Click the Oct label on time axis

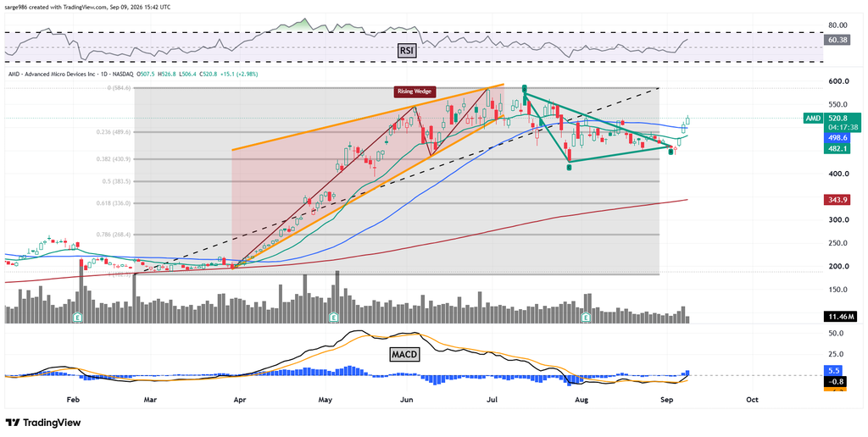(752, 399)
